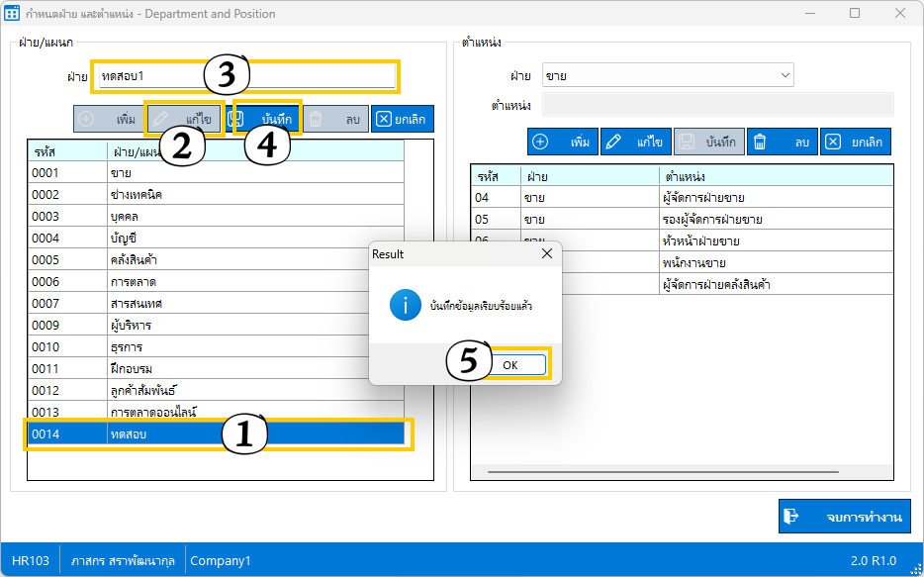Image resolution: width=924 pixels, height=577 pixels.
Task: Select row 0014 ทดสอบ in department list
Action: click(216, 433)
